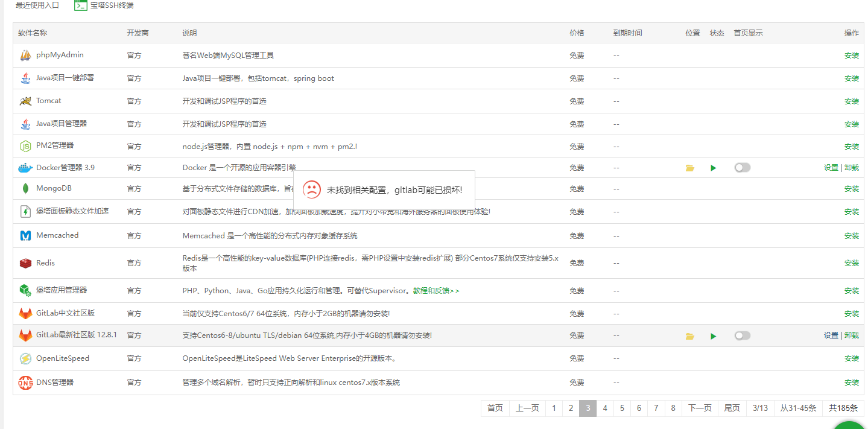Go to page 4
The height and width of the screenshot is (429, 868).
pyautogui.click(x=605, y=408)
